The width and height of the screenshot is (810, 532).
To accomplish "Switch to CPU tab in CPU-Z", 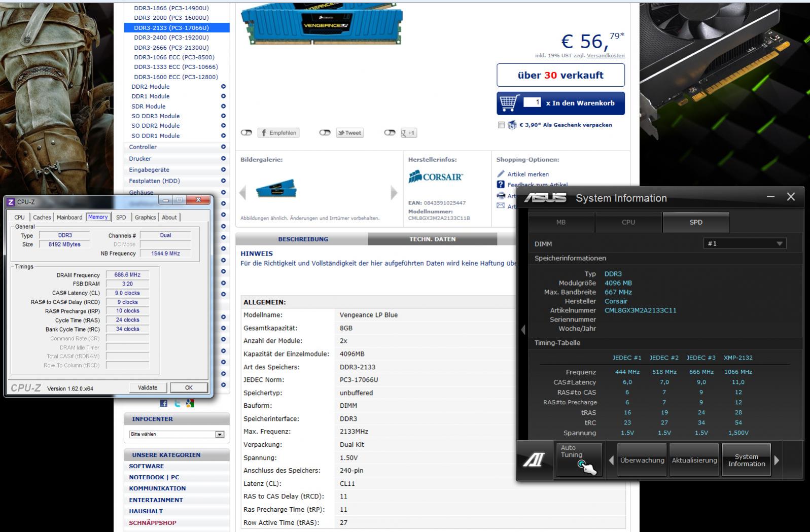I will click(19, 218).
